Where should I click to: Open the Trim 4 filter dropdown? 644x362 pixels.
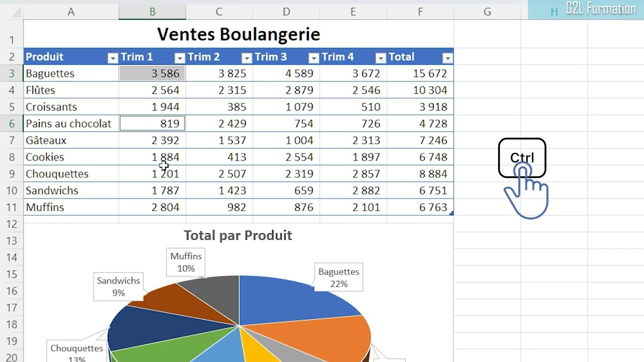pyautogui.click(x=380, y=58)
